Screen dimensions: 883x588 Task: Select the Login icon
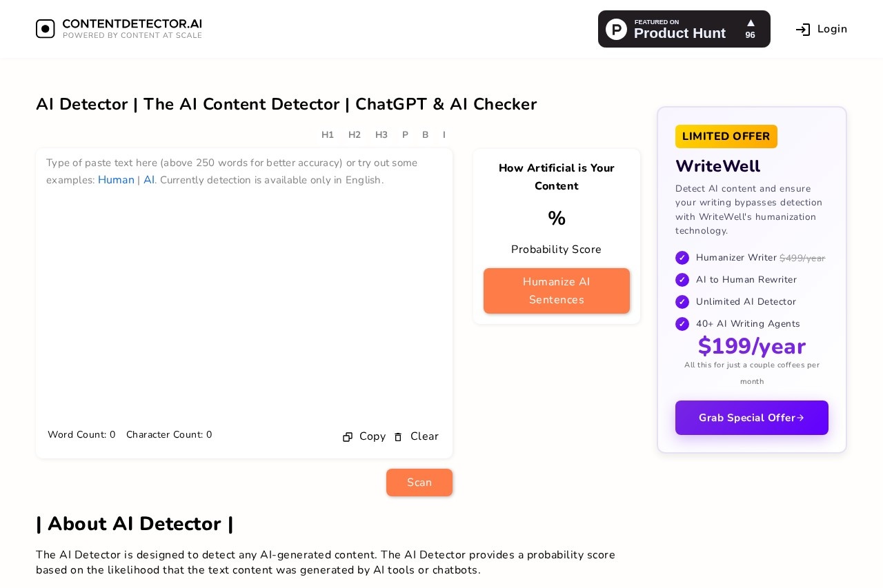(x=802, y=29)
